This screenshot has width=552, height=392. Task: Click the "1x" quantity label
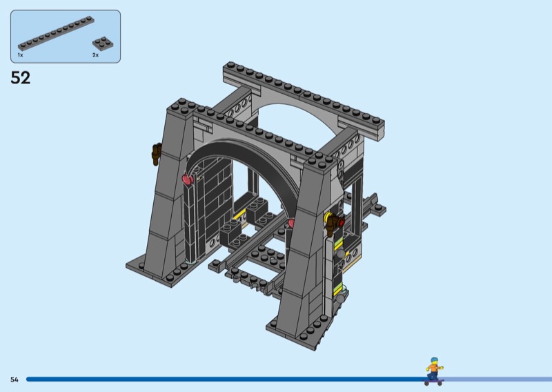(21, 54)
